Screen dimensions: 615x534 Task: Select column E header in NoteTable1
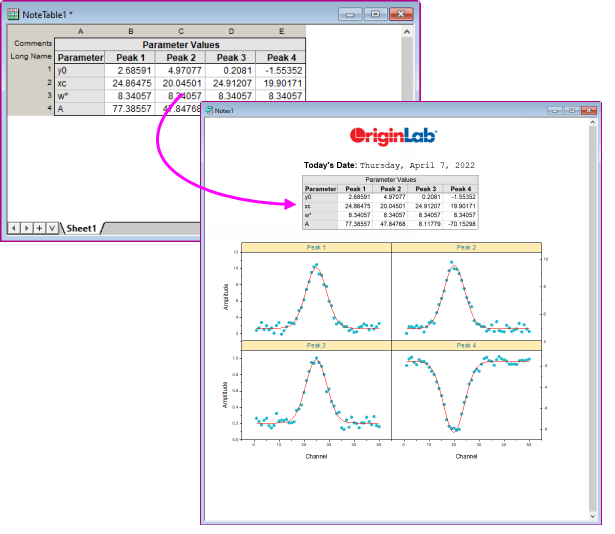tap(281, 31)
